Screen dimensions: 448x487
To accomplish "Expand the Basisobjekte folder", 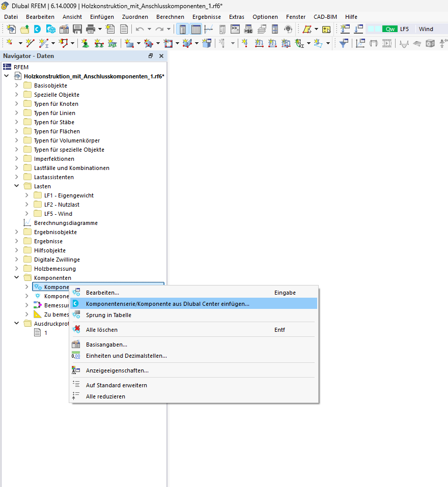I will coord(17,85).
